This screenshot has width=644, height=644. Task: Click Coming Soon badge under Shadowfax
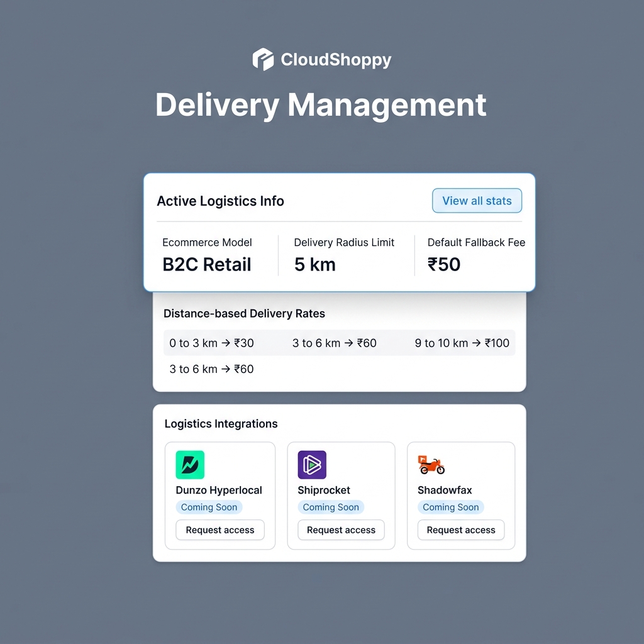[450, 508]
